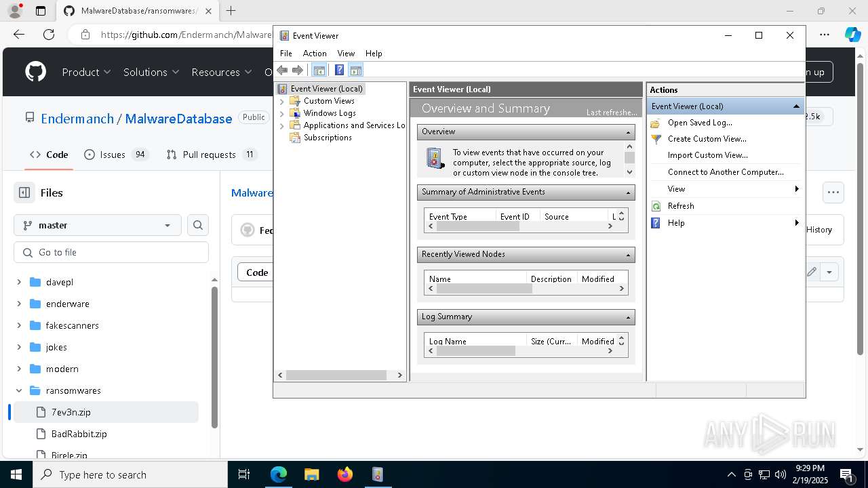Expand Applications and Services Logs node
This screenshot has width=868, height=488.
click(x=282, y=125)
